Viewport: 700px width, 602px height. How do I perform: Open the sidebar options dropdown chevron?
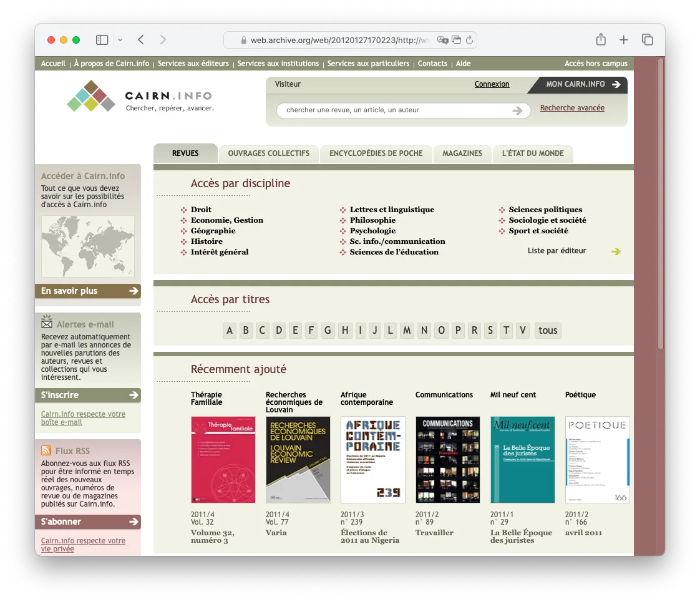120,40
